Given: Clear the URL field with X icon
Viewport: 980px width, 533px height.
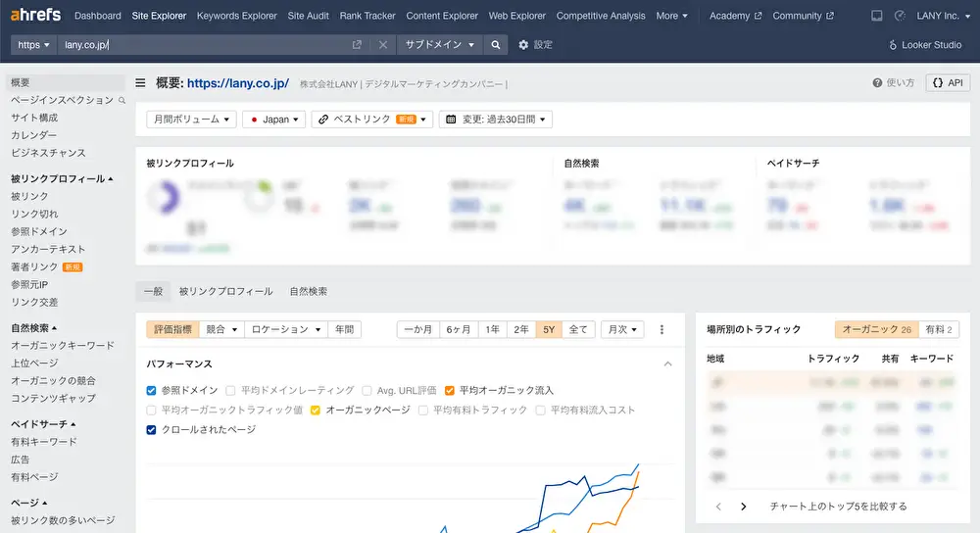Looking at the screenshot, I should (383, 45).
